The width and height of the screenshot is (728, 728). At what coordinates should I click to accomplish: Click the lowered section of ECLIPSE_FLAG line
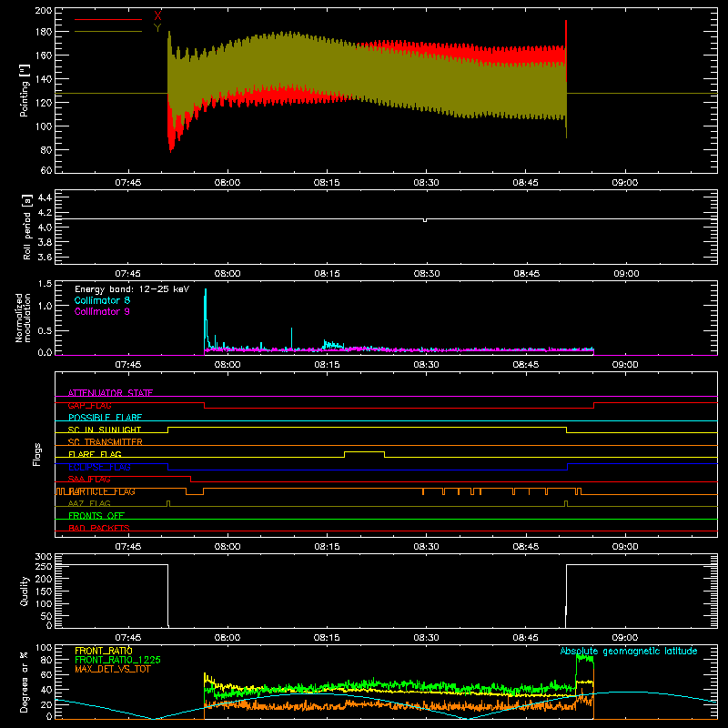(x=368, y=470)
